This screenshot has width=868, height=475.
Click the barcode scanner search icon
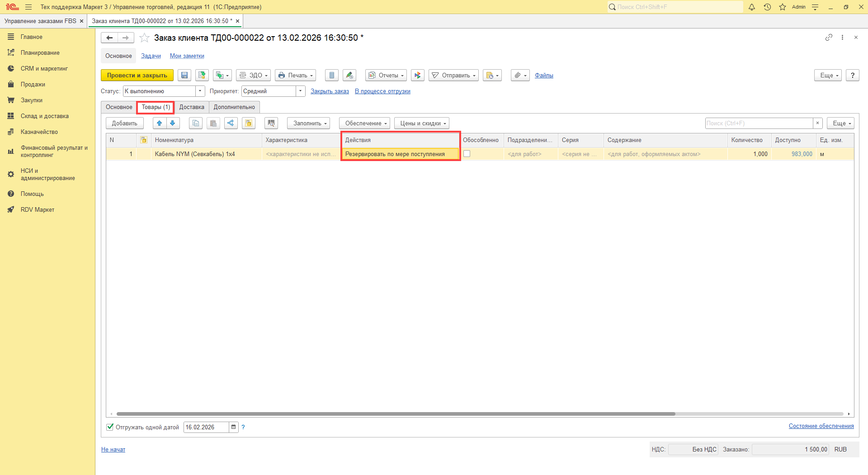pyautogui.click(x=271, y=123)
